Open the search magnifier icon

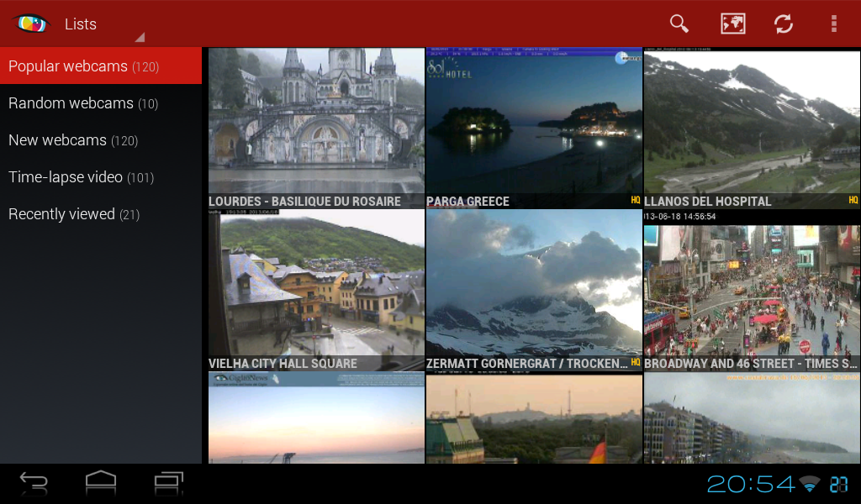point(679,24)
